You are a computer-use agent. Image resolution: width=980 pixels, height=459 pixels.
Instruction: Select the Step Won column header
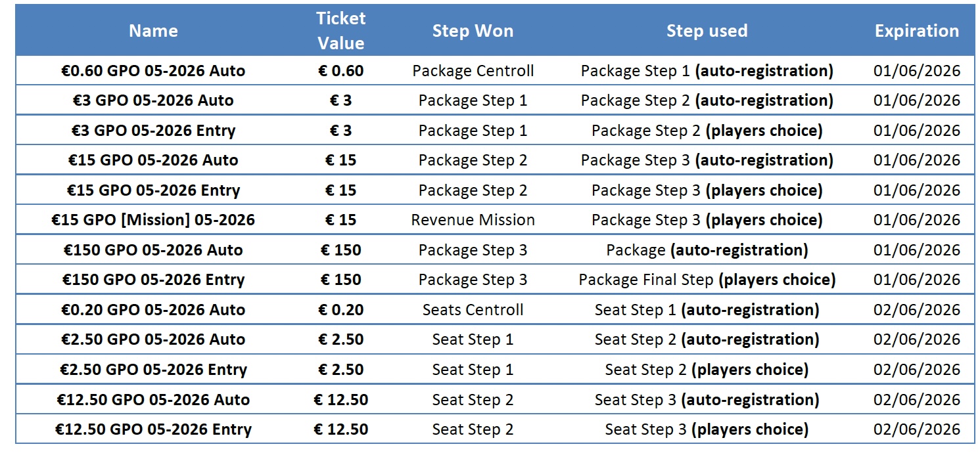point(473,31)
